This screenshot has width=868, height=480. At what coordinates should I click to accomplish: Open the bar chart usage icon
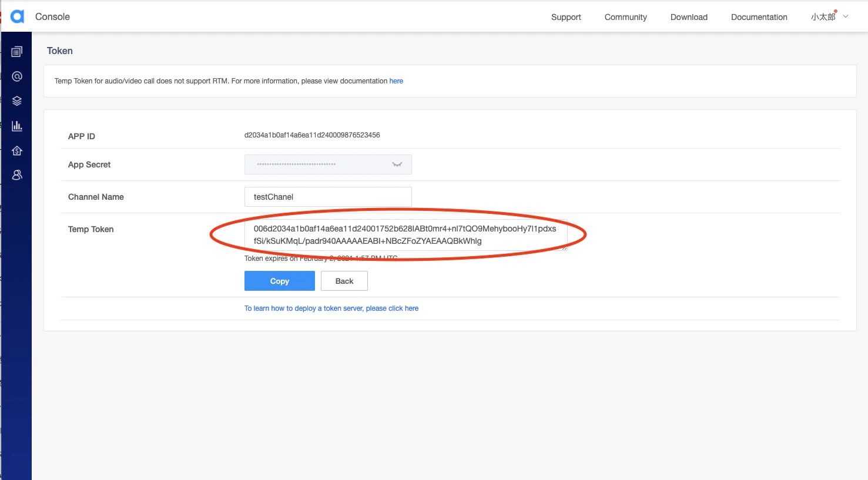click(x=17, y=126)
